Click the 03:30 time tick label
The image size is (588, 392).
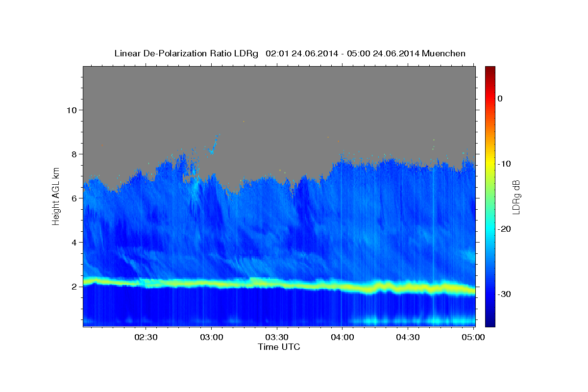[x=277, y=337]
